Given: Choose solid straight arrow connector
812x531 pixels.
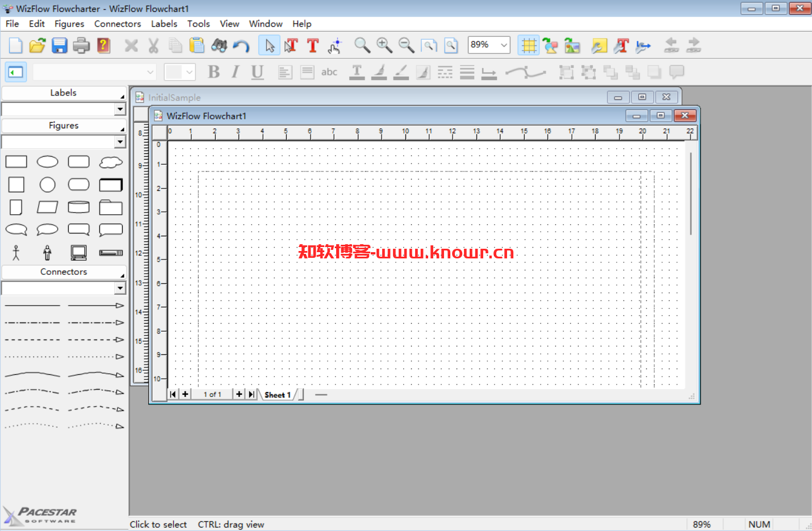Looking at the screenshot, I should pyautogui.click(x=95, y=306).
